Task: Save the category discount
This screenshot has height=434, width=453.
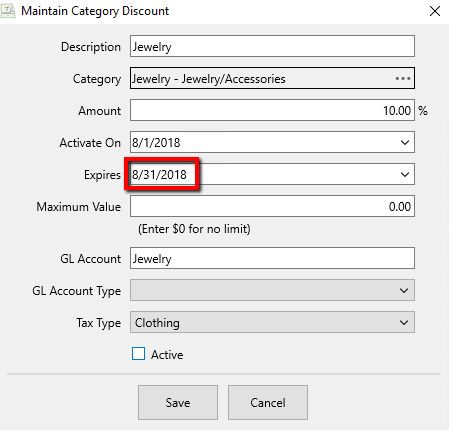Action: (178, 403)
